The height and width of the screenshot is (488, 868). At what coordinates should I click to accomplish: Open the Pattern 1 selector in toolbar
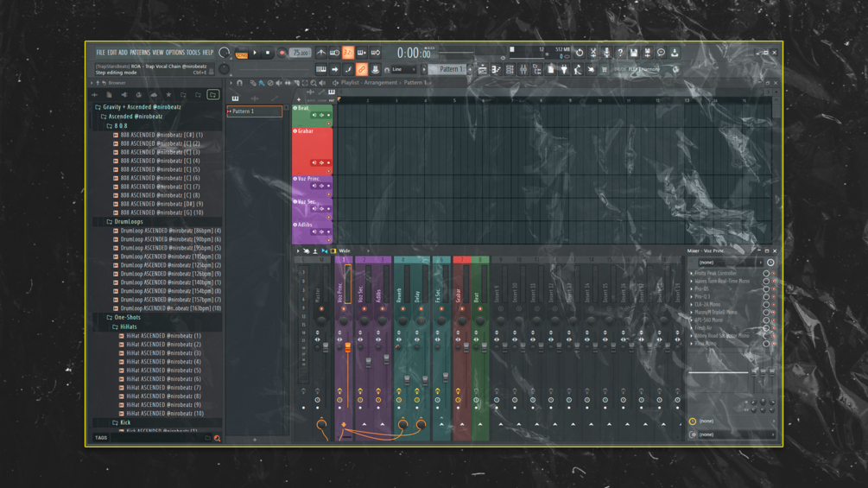tap(449, 69)
